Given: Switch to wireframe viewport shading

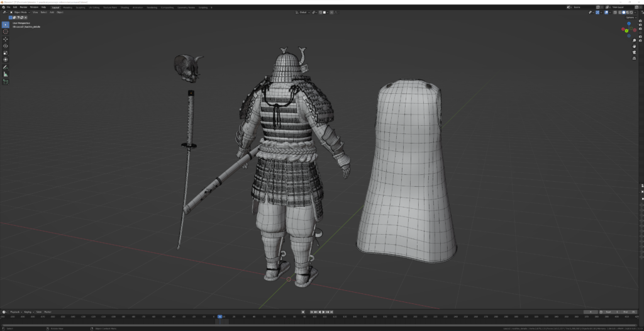Looking at the screenshot, I should (x=619, y=13).
